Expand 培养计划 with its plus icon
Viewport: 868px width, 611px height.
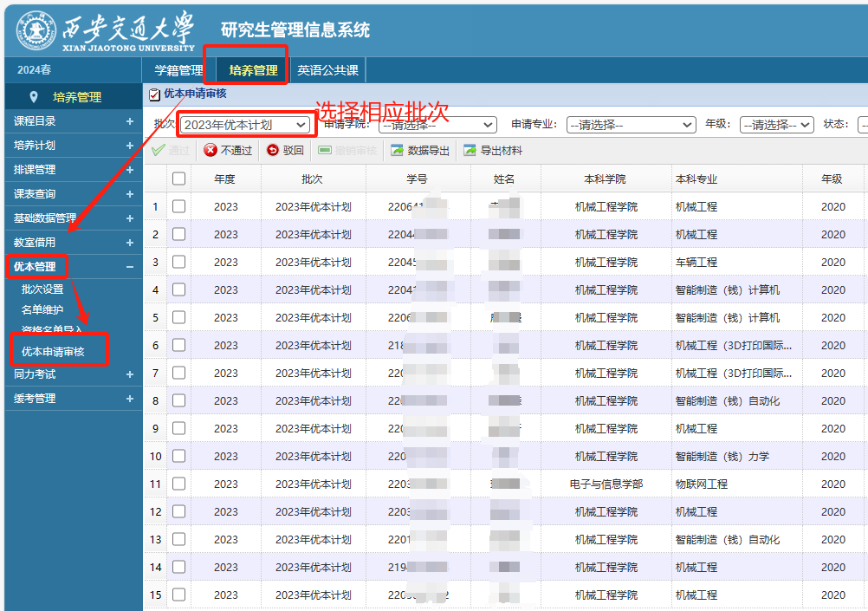tap(130, 146)
